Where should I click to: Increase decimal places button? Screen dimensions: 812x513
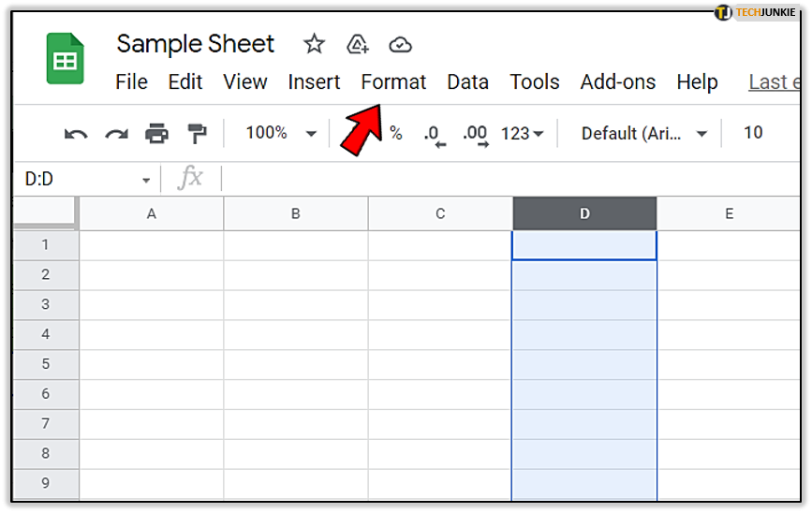pos(476,136)
